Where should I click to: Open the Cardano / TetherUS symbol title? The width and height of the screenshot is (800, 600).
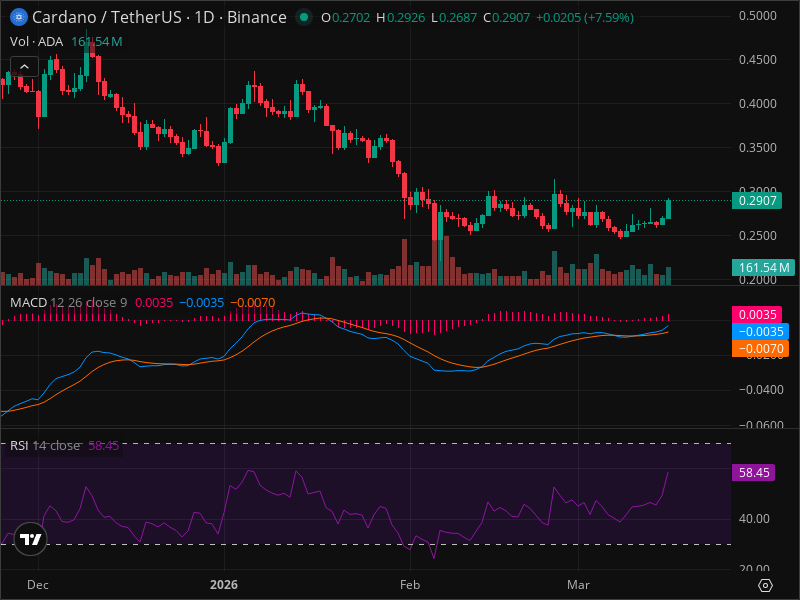pyautogui.click(x=159, y=17)
